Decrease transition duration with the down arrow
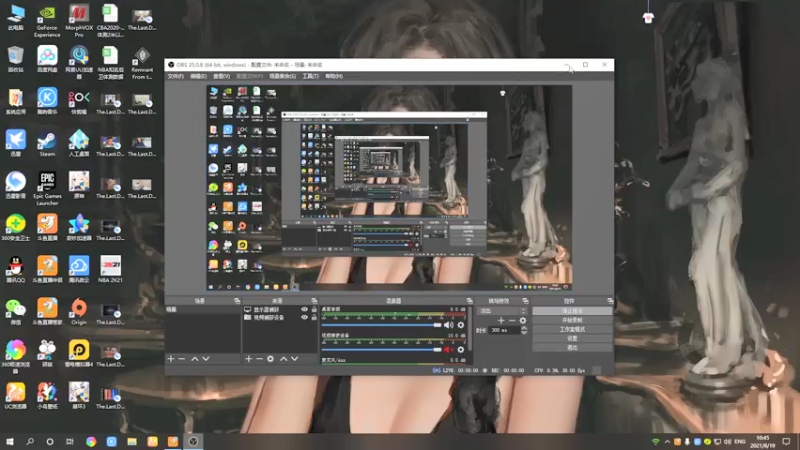The width and height of the screenshot is (800, 450). [524, 333]
